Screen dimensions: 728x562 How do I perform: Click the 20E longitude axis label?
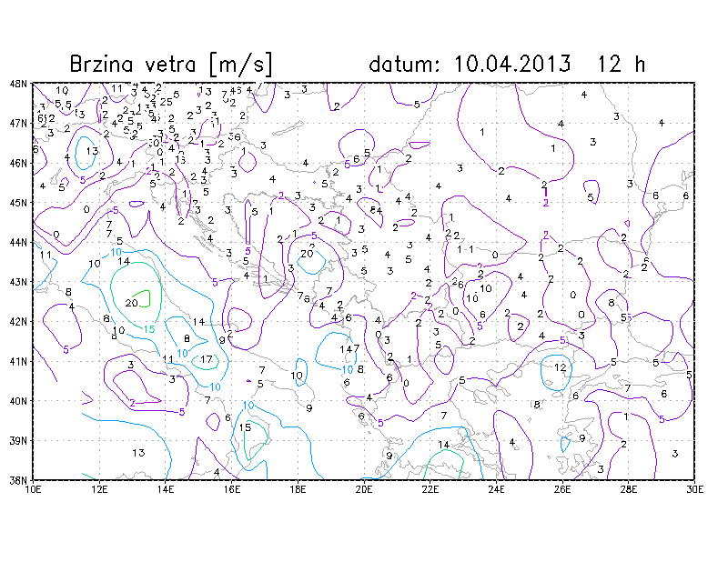pos(364,489)
